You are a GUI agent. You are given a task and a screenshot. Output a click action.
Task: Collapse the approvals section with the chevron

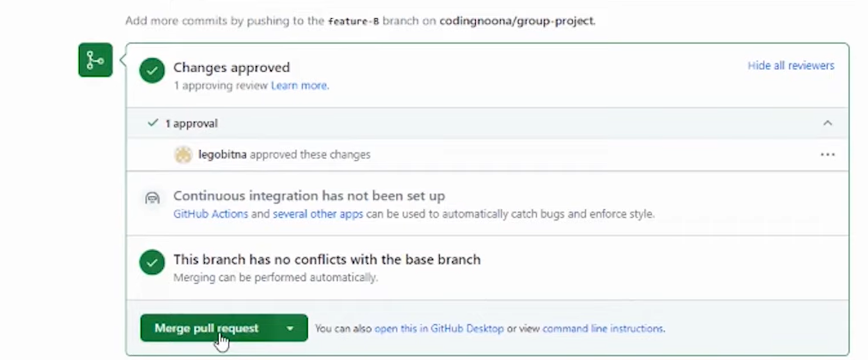click(827, 123)
